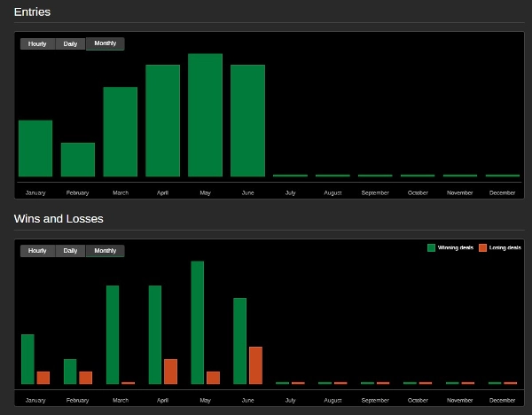Click the June bar in Entries chart

247,121
